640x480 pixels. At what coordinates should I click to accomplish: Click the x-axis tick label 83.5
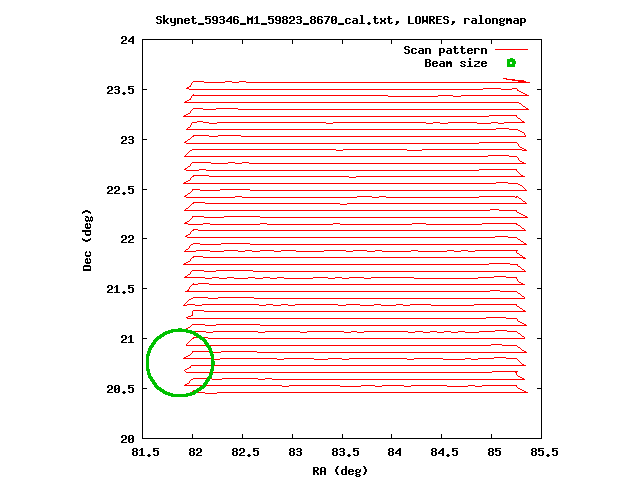pos(345,452)
